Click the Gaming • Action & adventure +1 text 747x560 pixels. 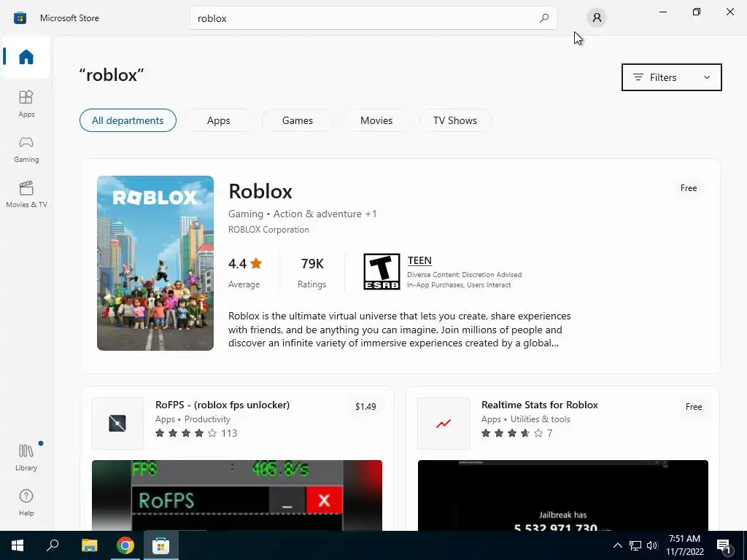pyautogui.click(x=303, y=214)
